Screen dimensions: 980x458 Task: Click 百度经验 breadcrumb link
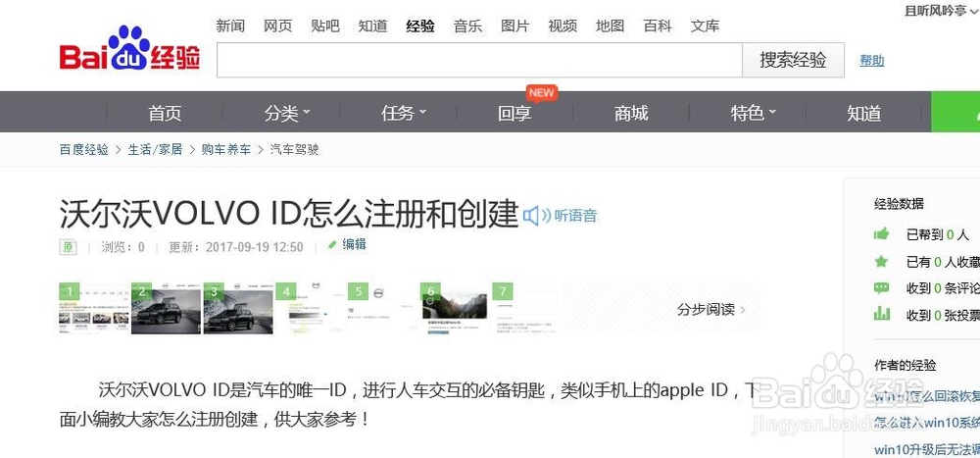click(x=83, y=149)
